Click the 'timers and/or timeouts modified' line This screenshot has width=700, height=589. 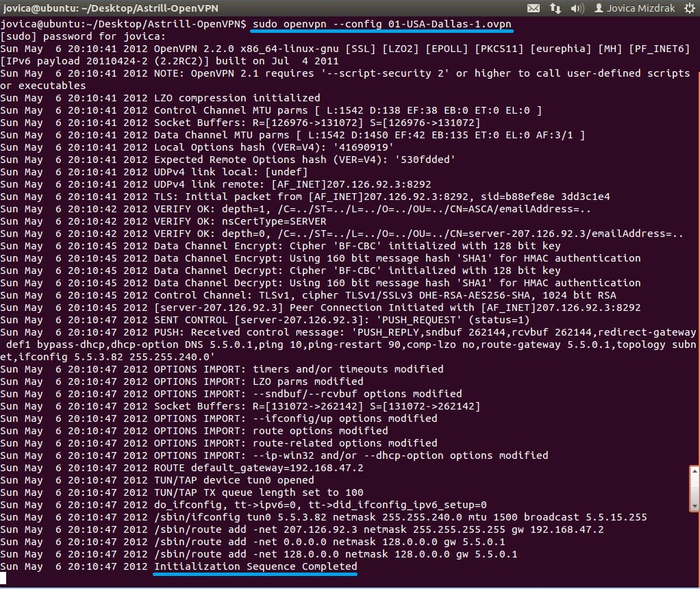pyautogui.click(x=222, y=369)
